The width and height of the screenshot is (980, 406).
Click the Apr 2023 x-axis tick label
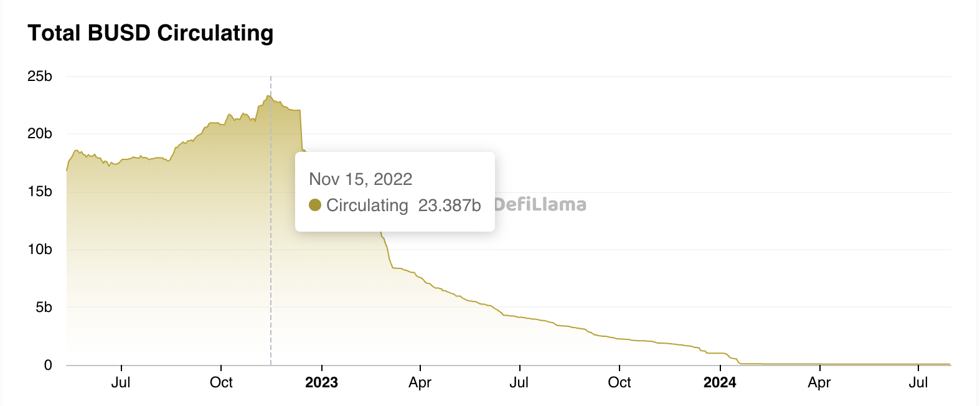420,382
